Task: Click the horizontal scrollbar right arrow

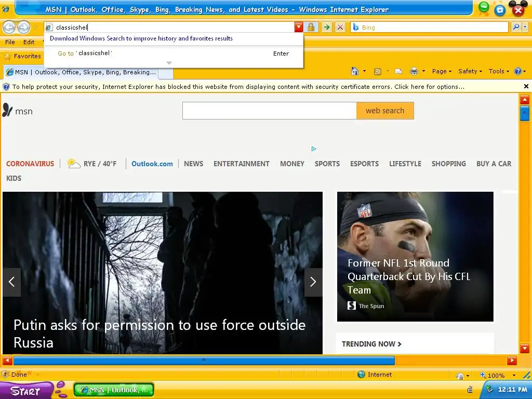Action: tap(512, 361)
